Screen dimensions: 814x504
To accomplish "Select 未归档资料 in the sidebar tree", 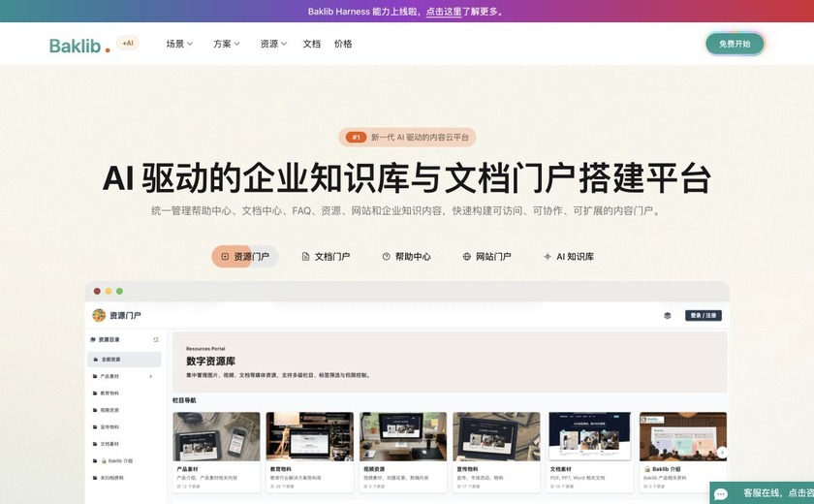I will [111, 478].
